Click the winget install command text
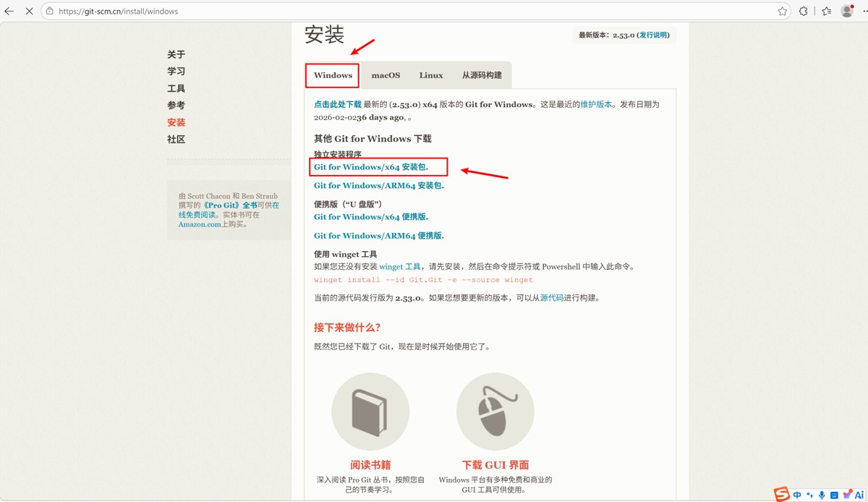 coord(423,280)
